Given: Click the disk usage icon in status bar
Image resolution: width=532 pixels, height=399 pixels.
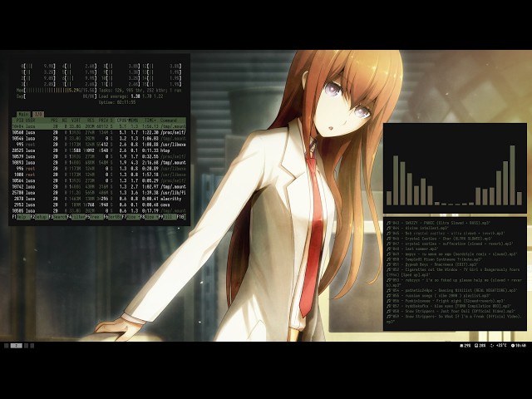Looking at the screenshot, I should (x=476, y=346).
